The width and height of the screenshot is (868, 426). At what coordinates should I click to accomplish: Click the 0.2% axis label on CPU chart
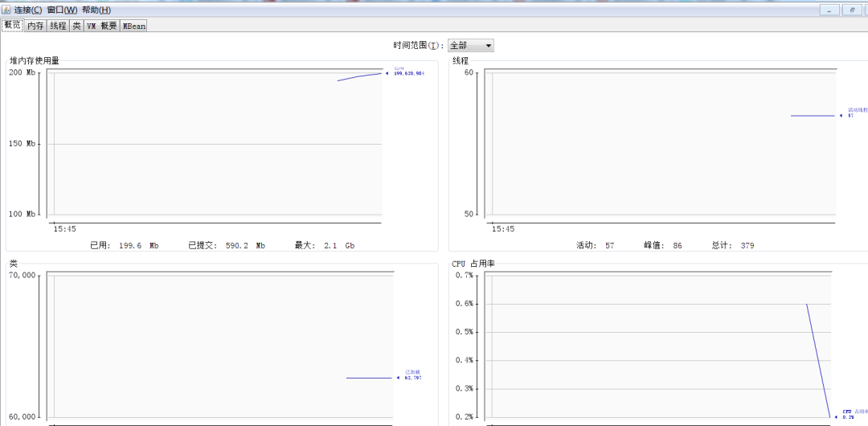click(465, 417)
